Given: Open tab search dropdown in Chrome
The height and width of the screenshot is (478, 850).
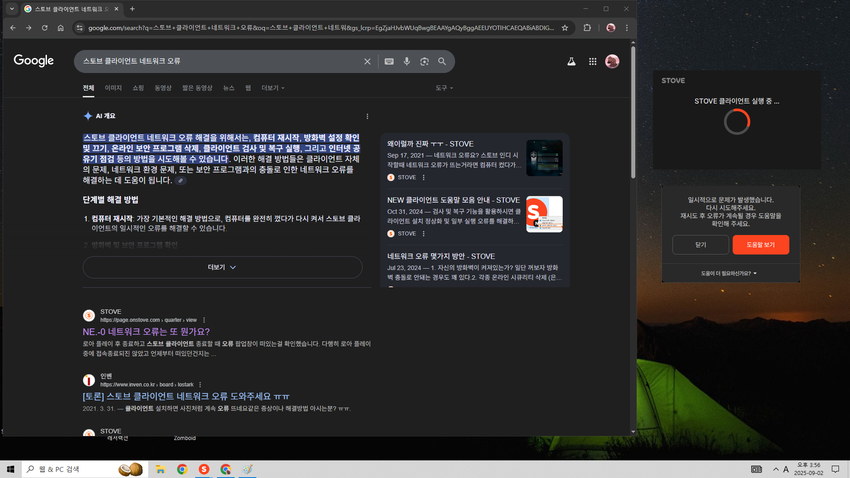Looking at the screenshot, I should pos(12,9).
